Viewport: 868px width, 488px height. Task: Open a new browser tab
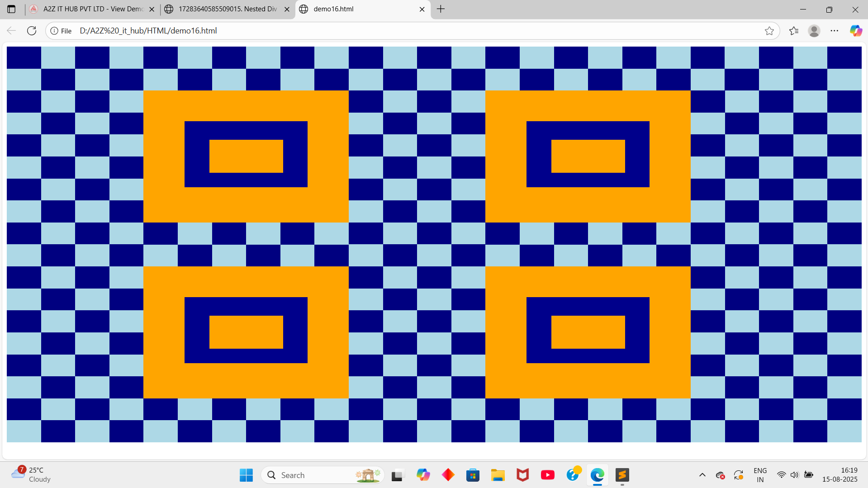coord(441,9)
